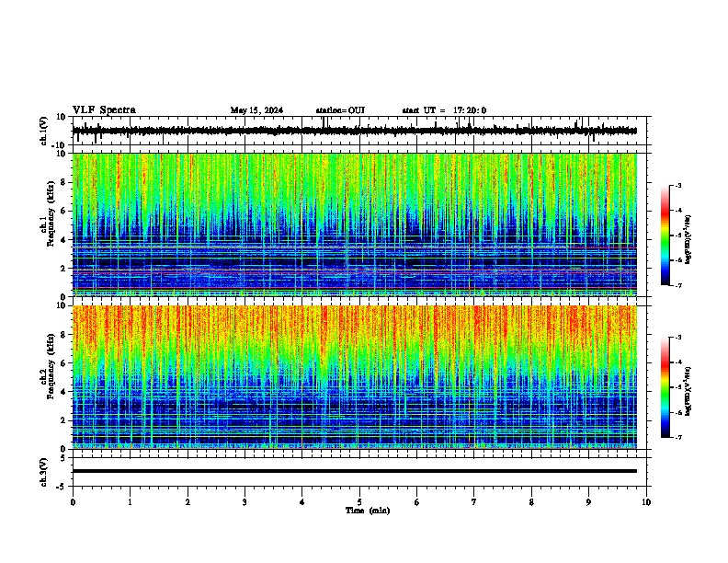Click the "ch.1(V)" waveform axis label
The width and height of the screenshot is (728, 563).
[x=44, y=131]
